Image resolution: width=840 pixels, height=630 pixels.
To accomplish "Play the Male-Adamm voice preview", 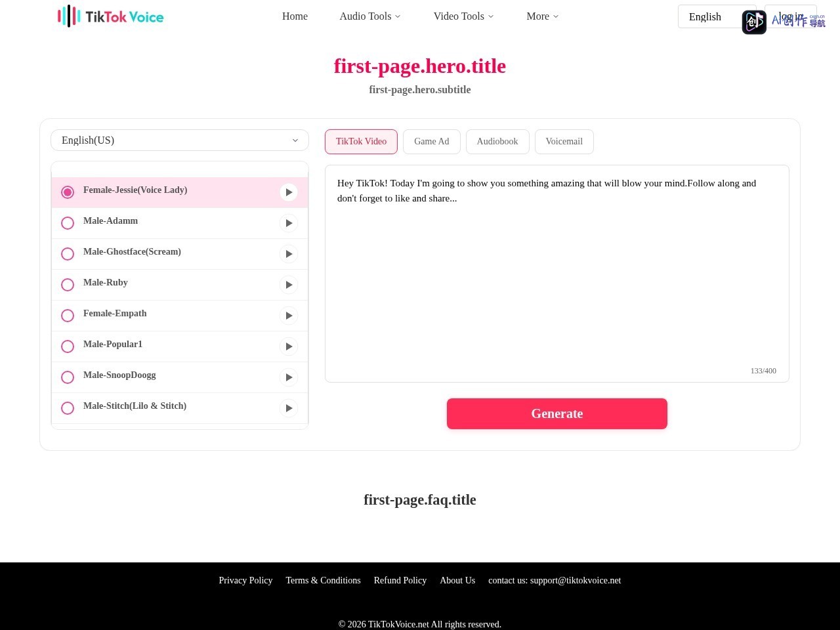I will [x=289, y=223].
